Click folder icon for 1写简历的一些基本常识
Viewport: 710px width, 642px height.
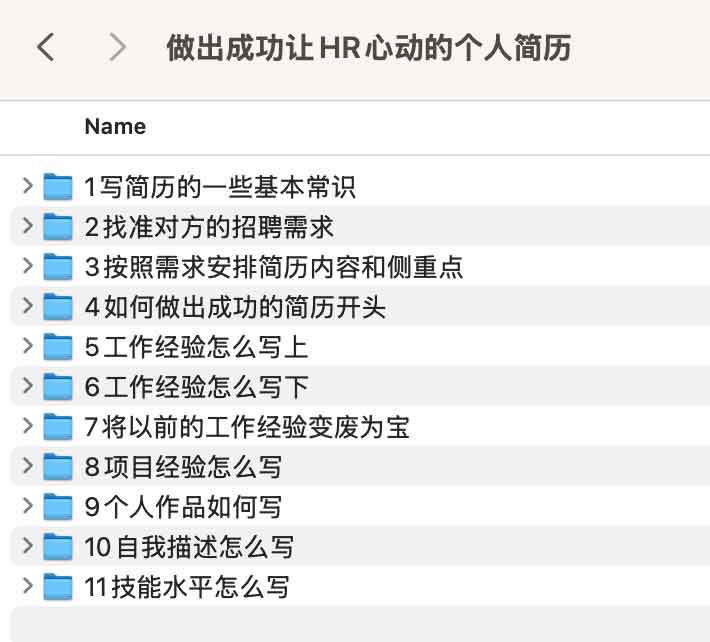[59, 186]
